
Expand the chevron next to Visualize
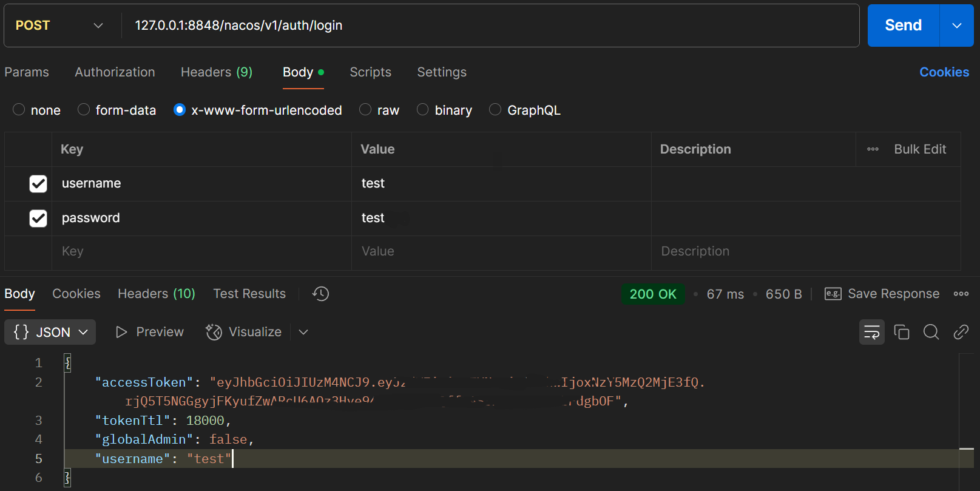click(x=303, y=332)
